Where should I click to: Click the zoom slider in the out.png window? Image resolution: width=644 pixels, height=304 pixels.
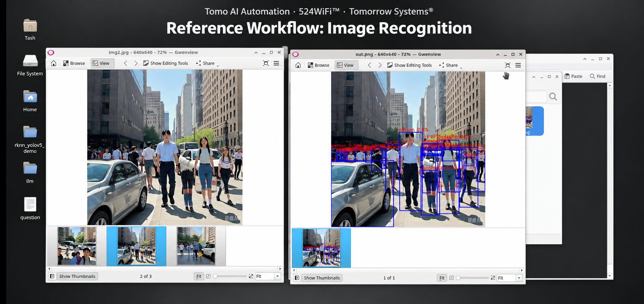473,278
